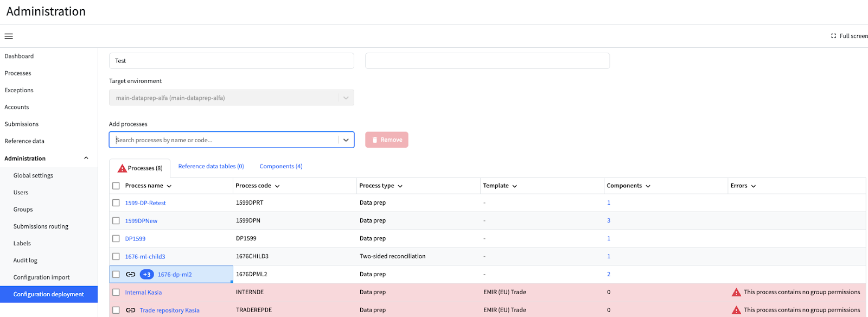Click error warning icon in Internal Kasia row
The height and width of the screenshot is (317, 868).
736,293
